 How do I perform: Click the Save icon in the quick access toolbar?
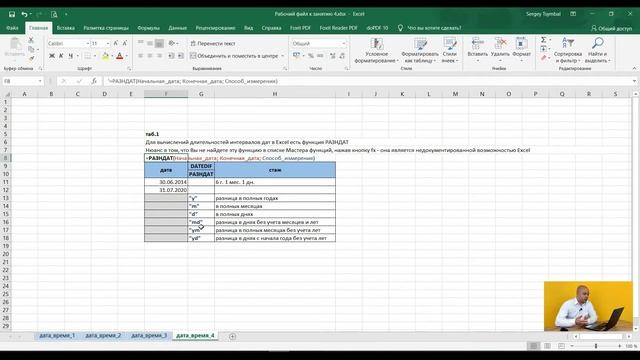tap(12, 14)
